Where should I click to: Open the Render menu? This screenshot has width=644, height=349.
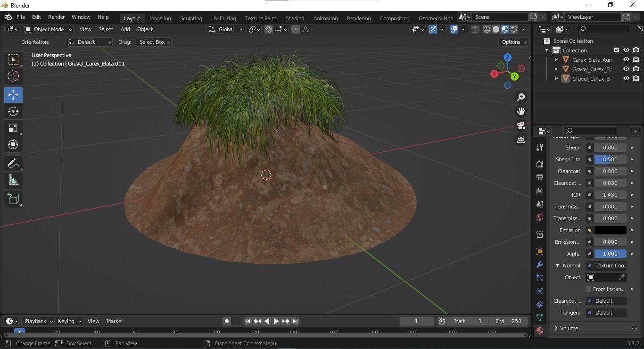(56, 17)
